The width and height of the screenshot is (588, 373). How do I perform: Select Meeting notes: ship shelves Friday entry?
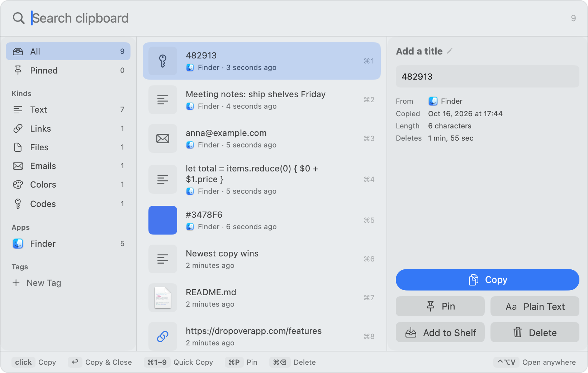tap(262, 100)
